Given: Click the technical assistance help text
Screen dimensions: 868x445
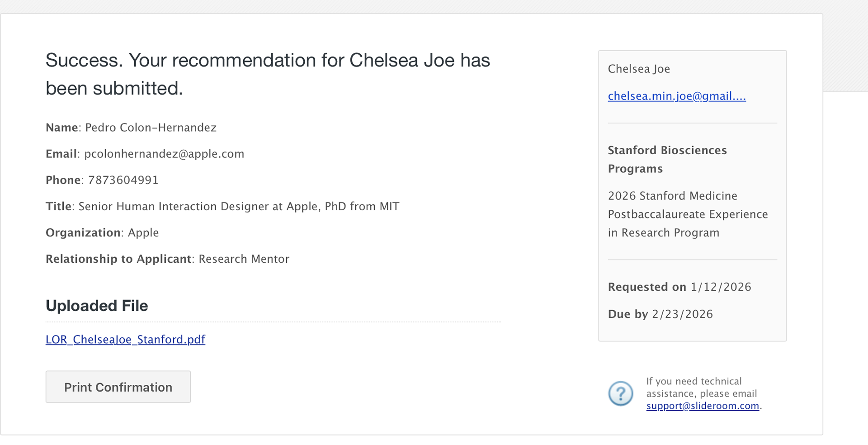Looking at the screenshot, I should point(701,387).
